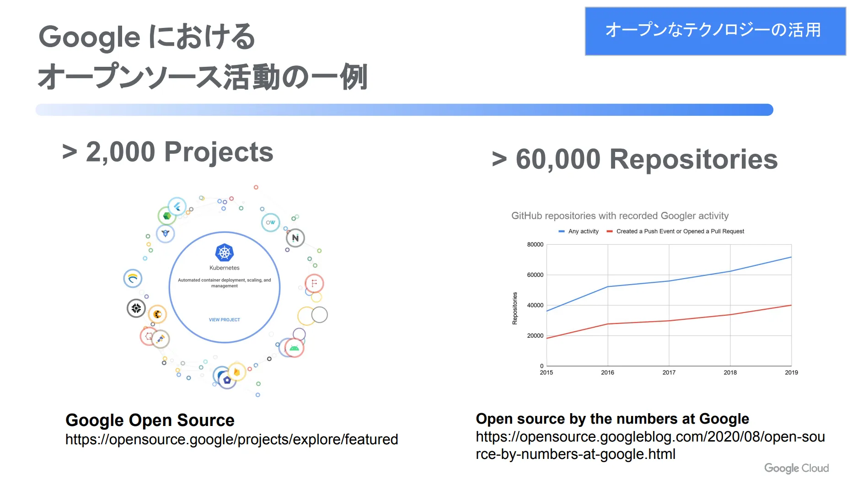This screenshot has height=485, width=868.
Task: Click the 2018 x-axis label
Action: tap(730, 372)
